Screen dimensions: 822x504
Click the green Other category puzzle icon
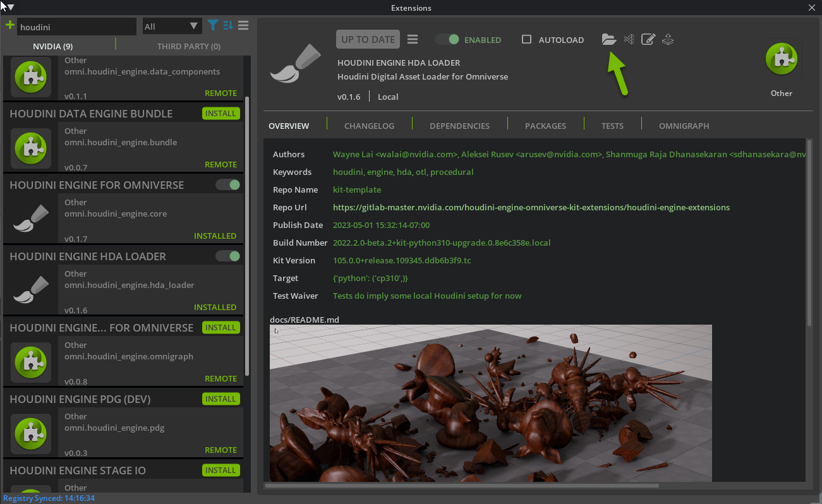pyautogui.click(x=782, y=60)
